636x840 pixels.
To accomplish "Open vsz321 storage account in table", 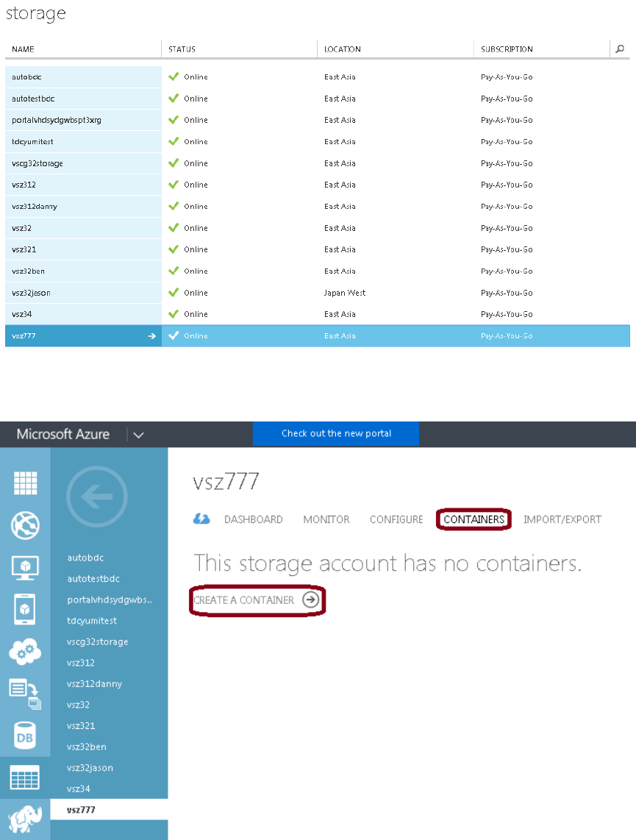I will pos(24,249).
